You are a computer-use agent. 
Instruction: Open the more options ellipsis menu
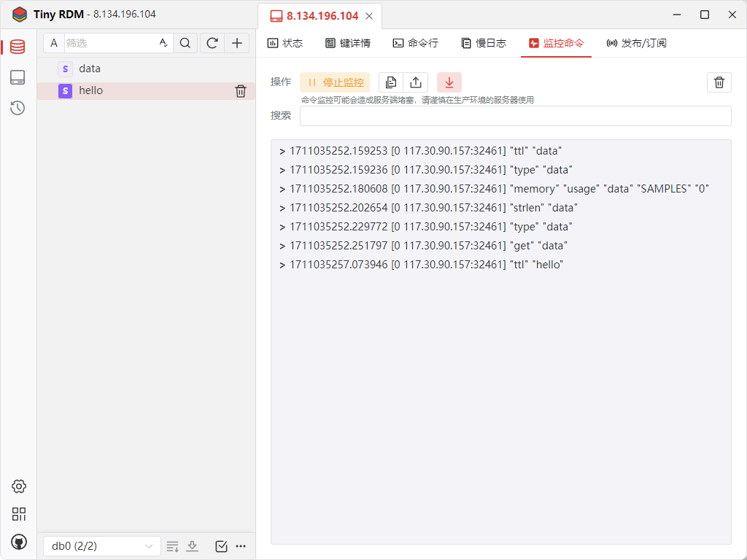pos(241,546)
